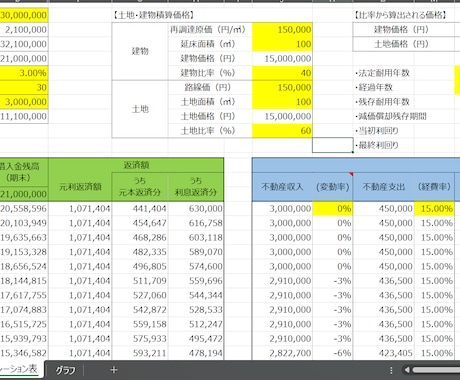Select the 2,100,000 cell

pyautogui.click(x=24, y=30)
